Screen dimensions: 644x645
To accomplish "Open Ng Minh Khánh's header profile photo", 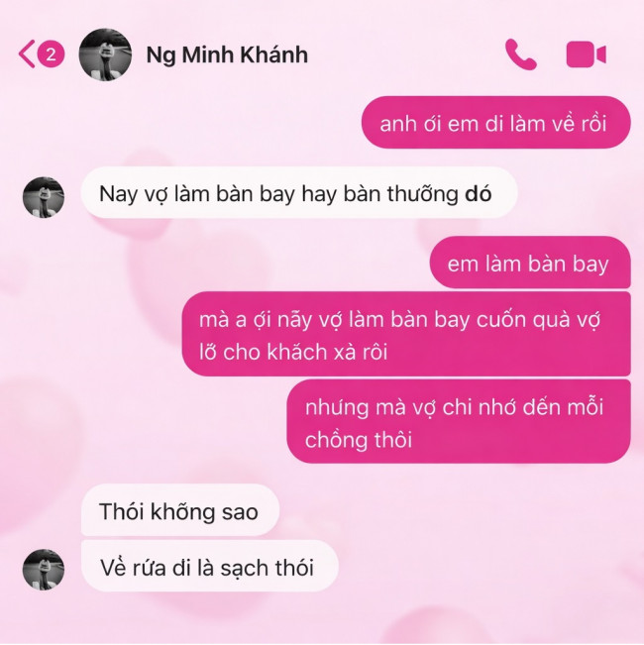I will (105, 54).
